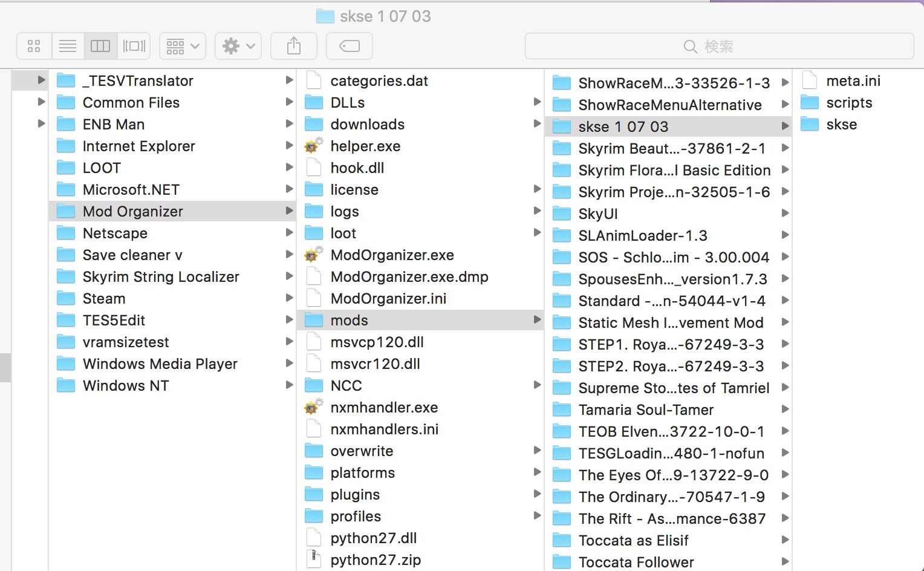Switch to cover flow view

click(134, 46)
